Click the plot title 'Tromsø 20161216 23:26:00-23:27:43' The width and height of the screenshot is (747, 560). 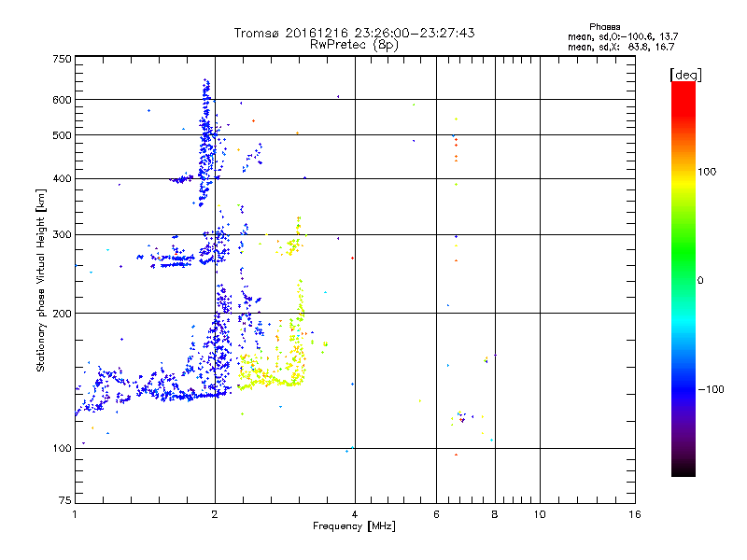354,33
